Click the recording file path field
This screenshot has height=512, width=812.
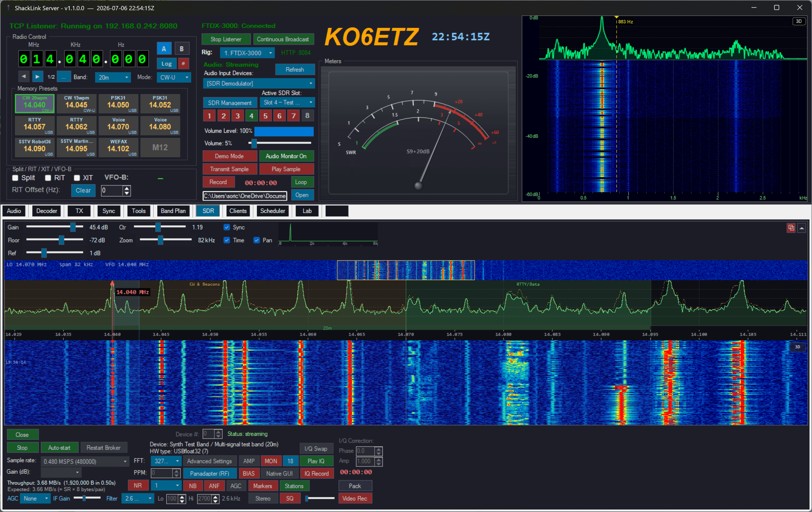coord(245,196)
